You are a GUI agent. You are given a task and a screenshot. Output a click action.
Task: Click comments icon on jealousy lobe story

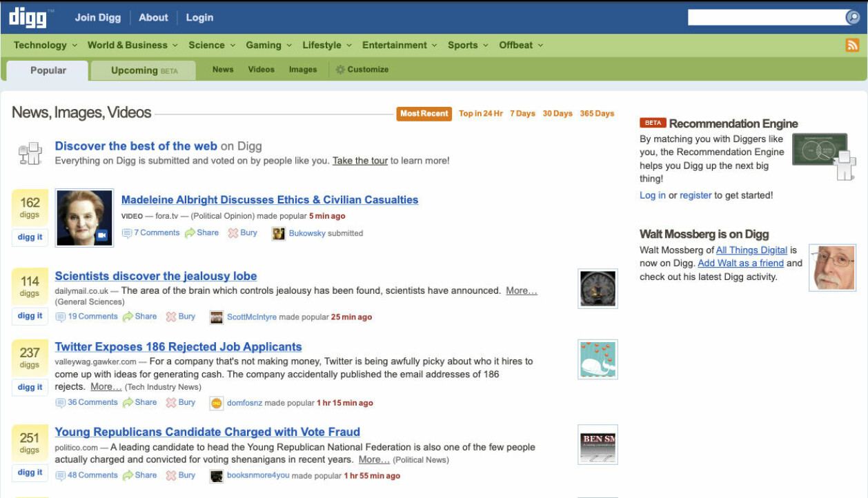click(61, 317)
